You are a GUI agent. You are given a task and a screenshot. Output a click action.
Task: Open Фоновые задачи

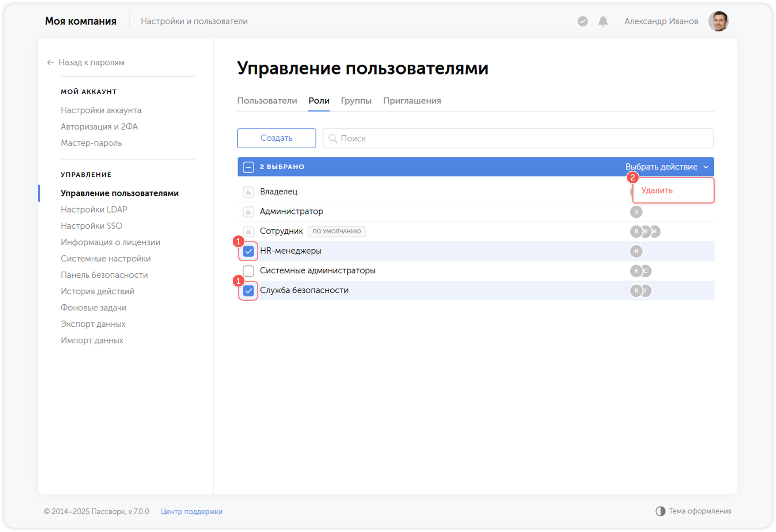(94, 308)
